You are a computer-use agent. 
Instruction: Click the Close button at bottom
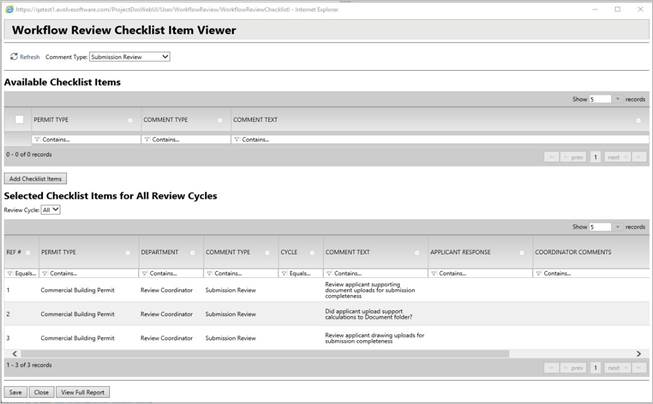[40, 393]
